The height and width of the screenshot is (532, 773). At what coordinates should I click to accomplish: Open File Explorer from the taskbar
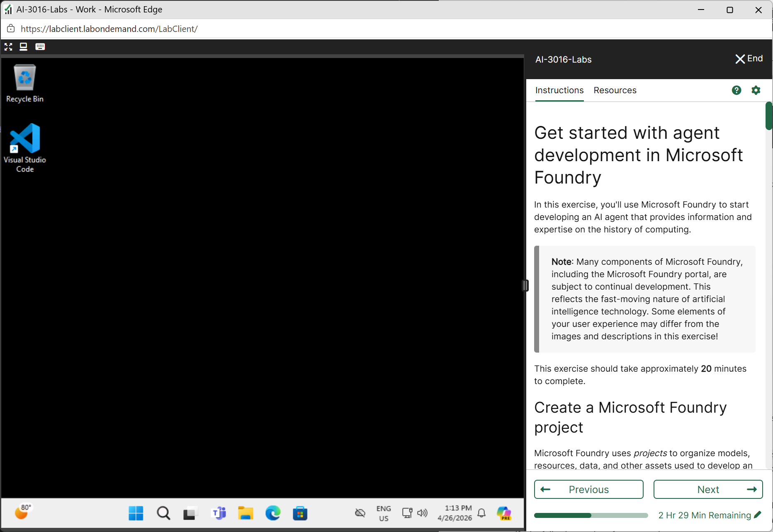[246, 513]
